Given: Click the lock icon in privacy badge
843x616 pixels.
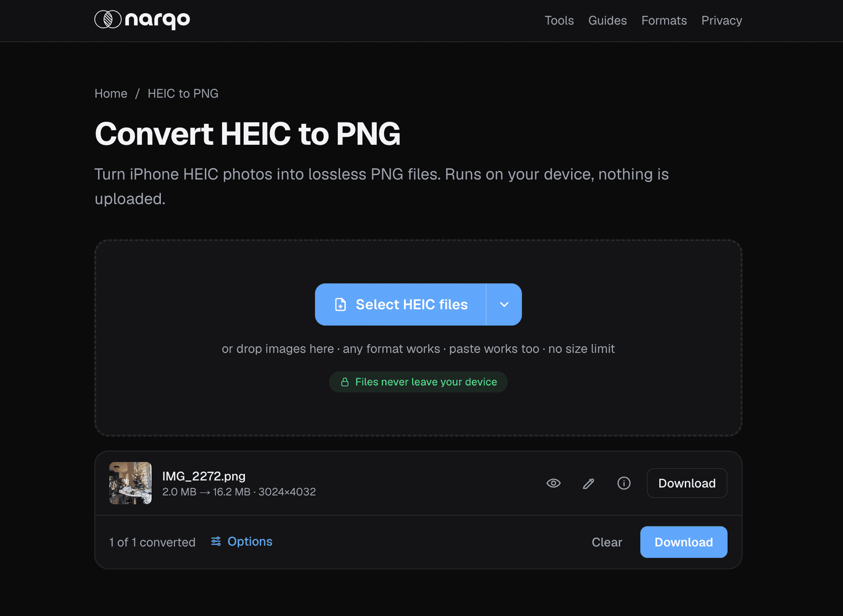Looking at the screenshot, I should click(345, 382).
